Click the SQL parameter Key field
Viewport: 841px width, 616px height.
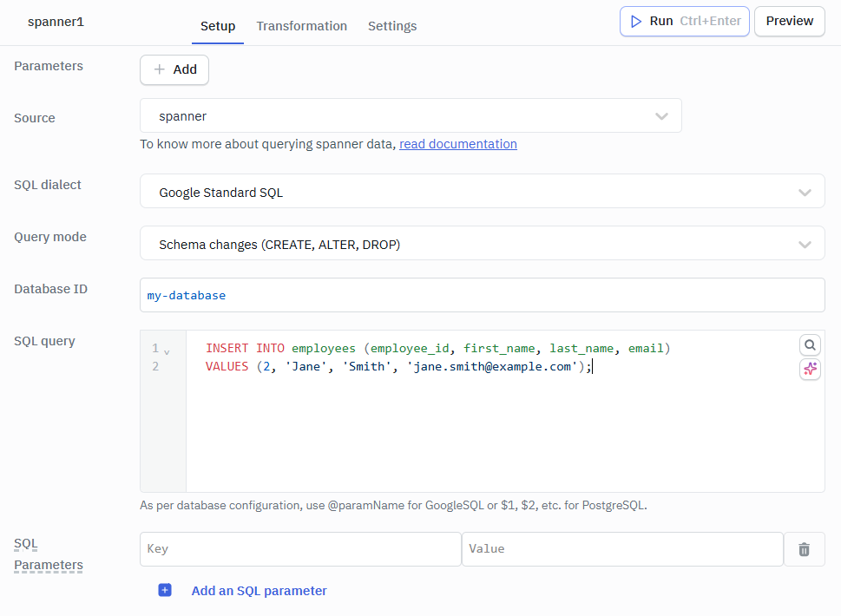[x=300, y=549]
